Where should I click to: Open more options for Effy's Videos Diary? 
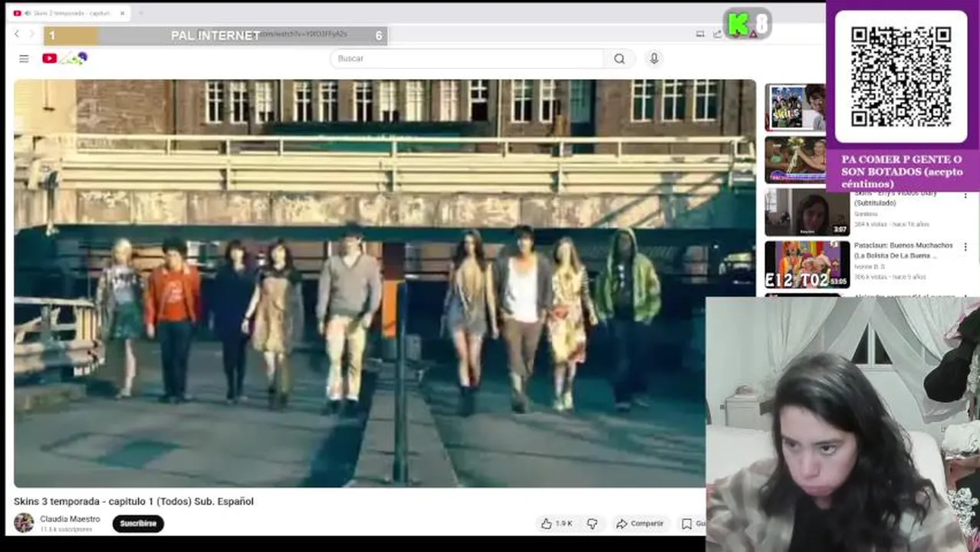click(x=965, y=195)
